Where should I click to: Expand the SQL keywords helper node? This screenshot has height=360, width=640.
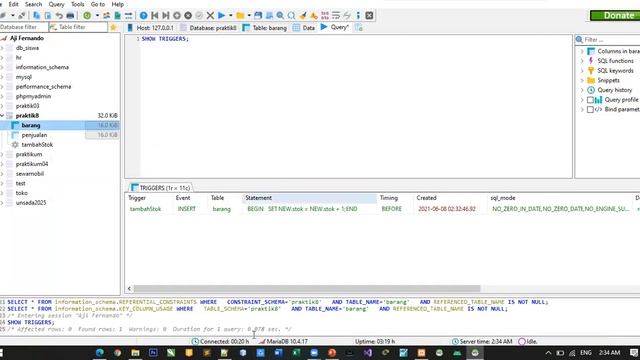click(582, 71)
